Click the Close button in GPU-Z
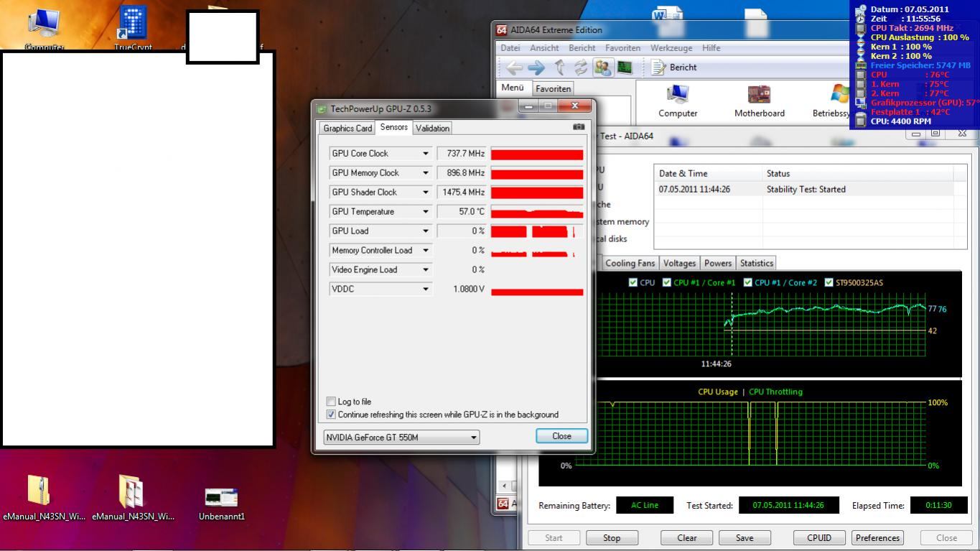Image resolution: width=980 pixels, height=551 pixels. pyautogui.click(x=561, y=436)
